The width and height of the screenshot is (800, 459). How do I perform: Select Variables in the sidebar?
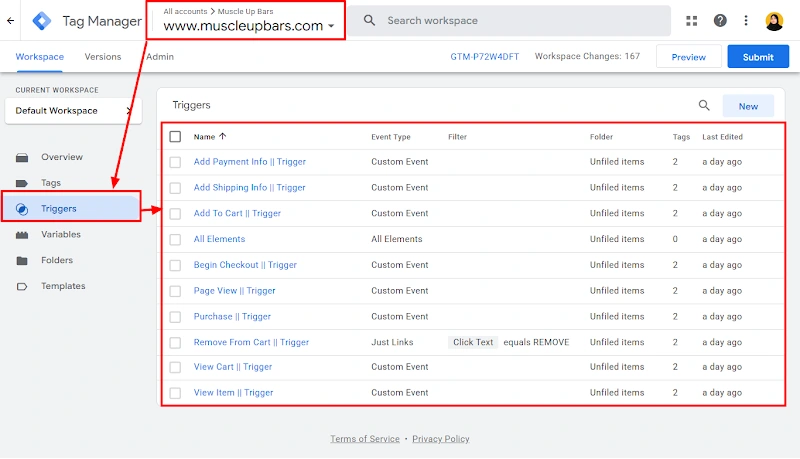tap(61, 235)
